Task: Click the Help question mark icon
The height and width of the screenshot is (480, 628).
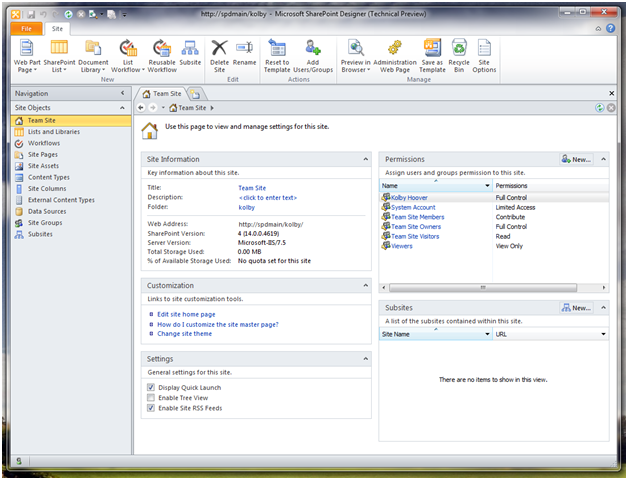Action: (x=610, y=28)
